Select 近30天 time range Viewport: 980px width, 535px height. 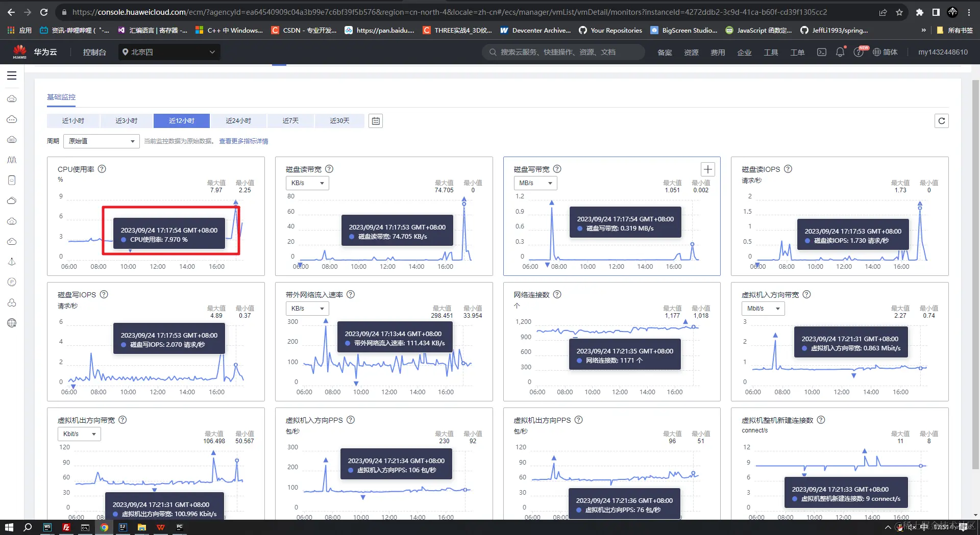pos(340,121)
